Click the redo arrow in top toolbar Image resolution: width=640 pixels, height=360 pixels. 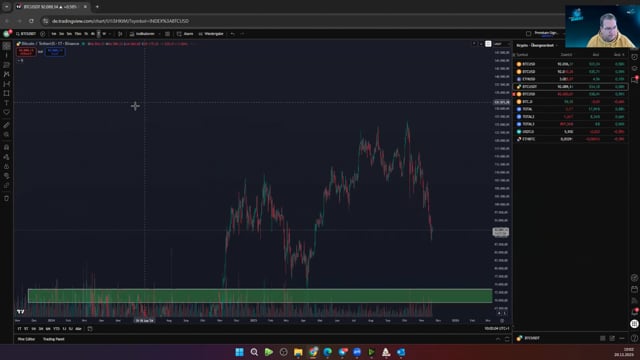point(242,34)
